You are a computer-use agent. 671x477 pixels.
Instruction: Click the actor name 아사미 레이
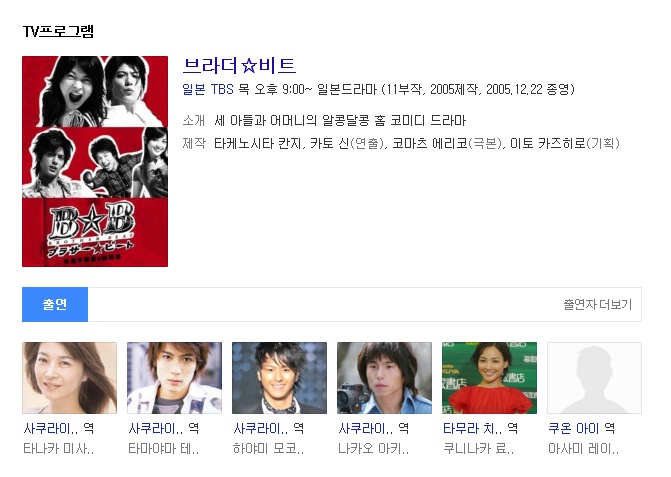click(583, 449)
